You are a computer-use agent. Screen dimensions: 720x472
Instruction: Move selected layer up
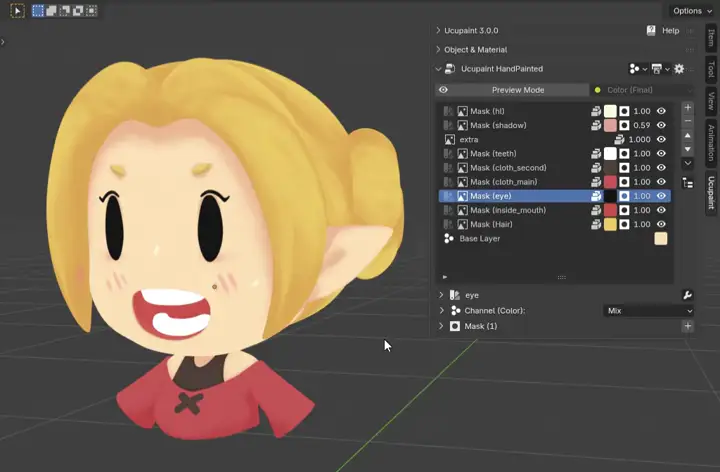(x=688, y=135)
